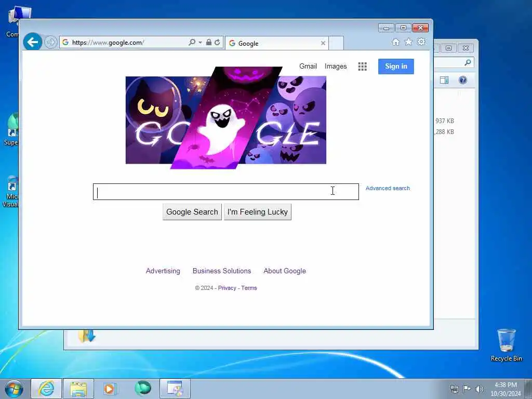Screen dimensions: 532x399
Task: Click the forward navigation arrow in IE
Action: pyautogui.click(x=50, y=43)
